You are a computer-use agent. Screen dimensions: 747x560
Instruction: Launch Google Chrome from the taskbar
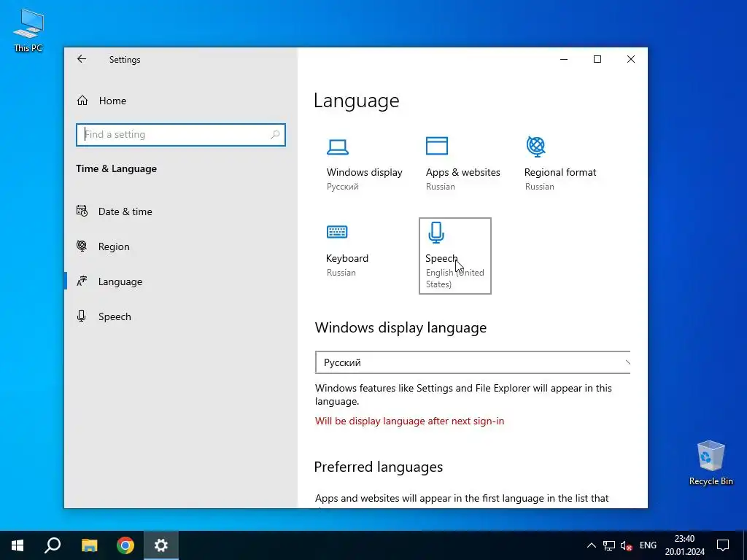click(125, 545)
